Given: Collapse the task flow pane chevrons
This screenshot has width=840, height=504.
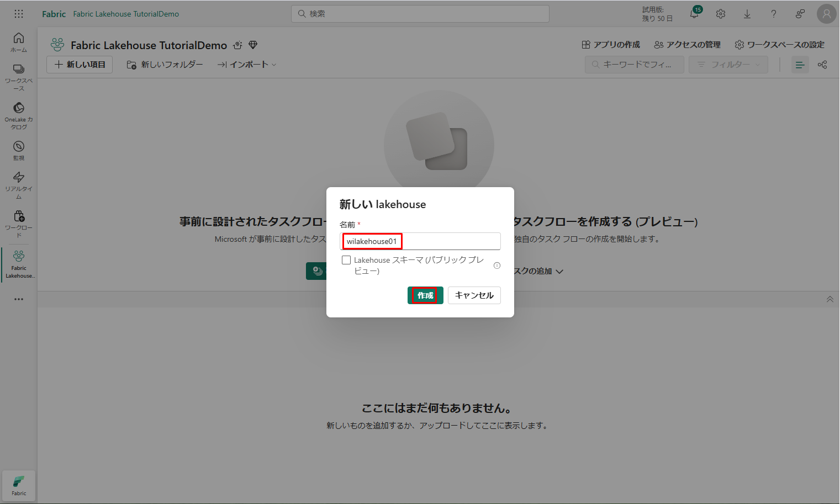Looking at the screenshot, I should 830,299.
